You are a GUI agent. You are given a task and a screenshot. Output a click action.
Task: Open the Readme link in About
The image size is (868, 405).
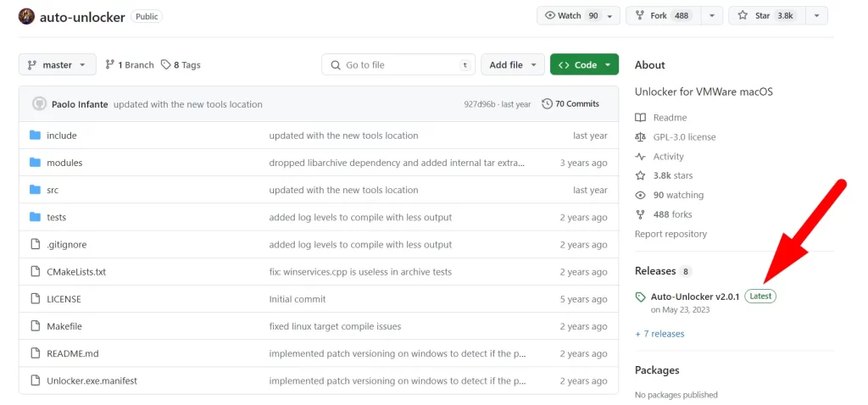coord(670,117)
